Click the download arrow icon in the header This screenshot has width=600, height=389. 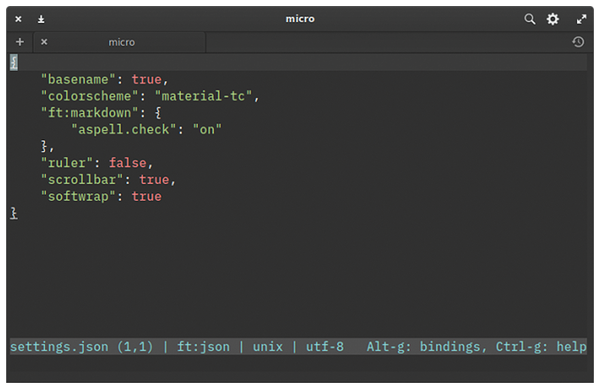(x=41, y=19)
